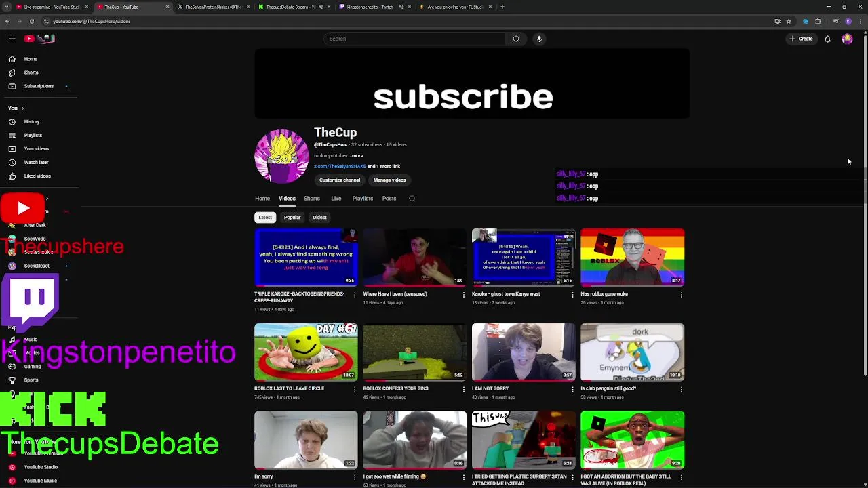868x488 pixels.
Task: Switch to the Live tab
Action: [336, 199]
